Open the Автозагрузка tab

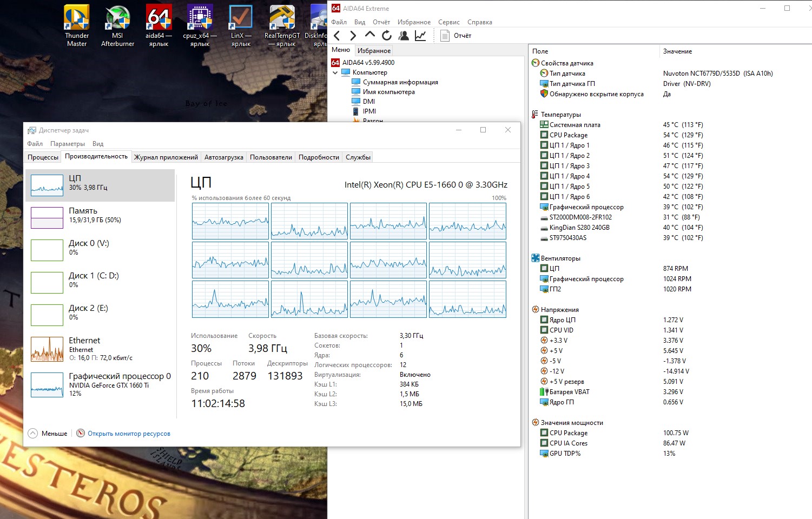pos(224,157)
